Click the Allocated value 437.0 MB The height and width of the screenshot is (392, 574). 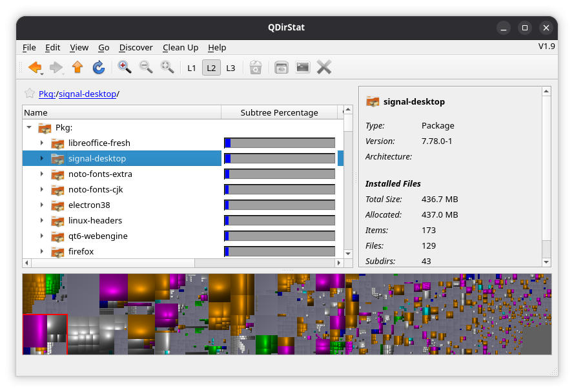[440, 214]
